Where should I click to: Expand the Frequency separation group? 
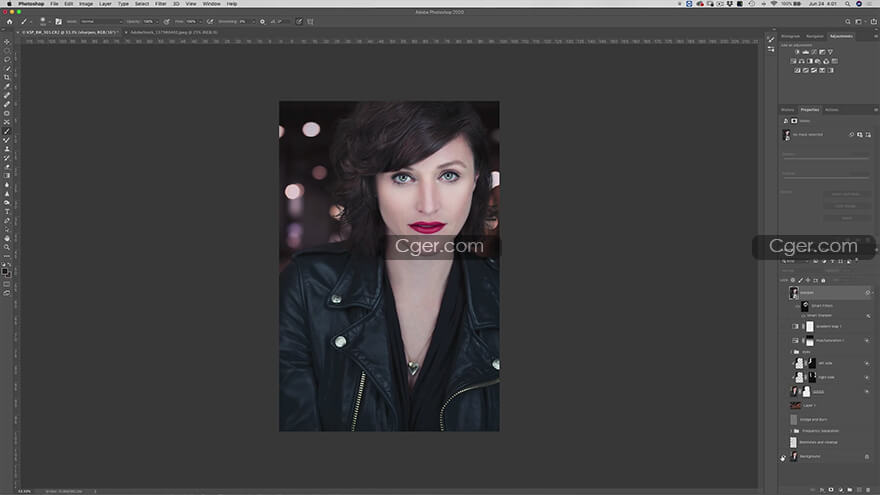(x=792, y=431)
